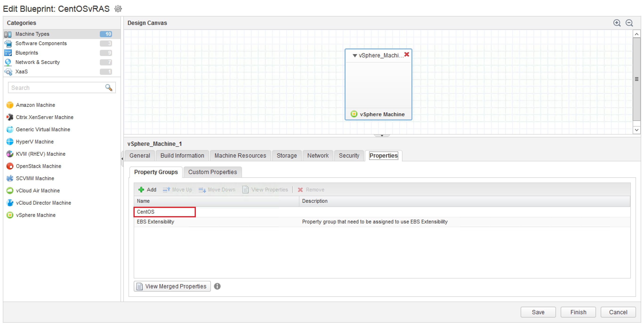644x326 pixels.
Task: Select the Properties tab
Action: click(383, 156)
